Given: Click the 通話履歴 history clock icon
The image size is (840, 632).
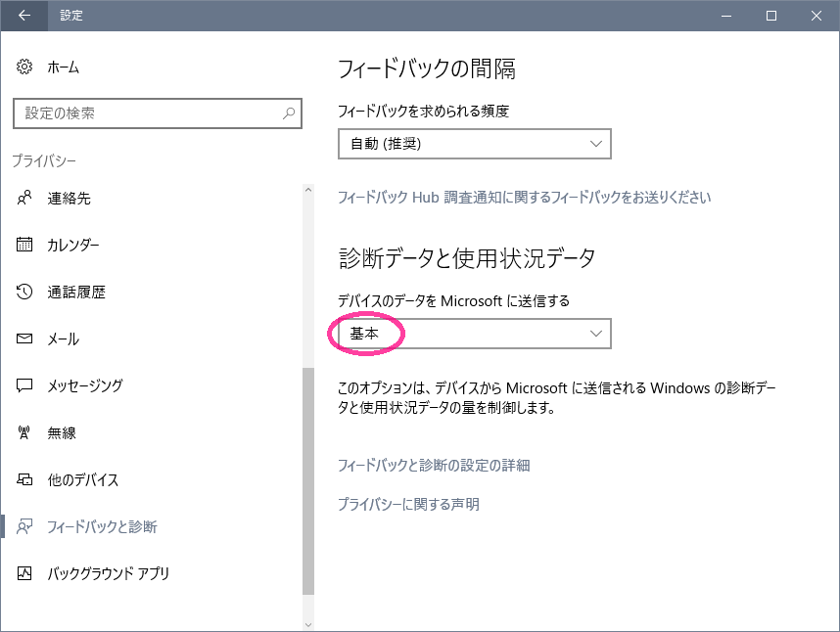Looking at the screenshot, I should pos(24,292).
